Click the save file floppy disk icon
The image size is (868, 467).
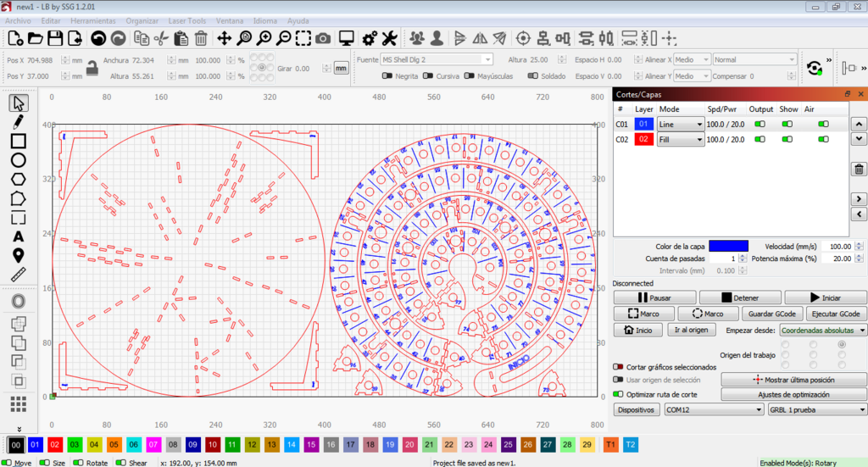click(55, 38)
